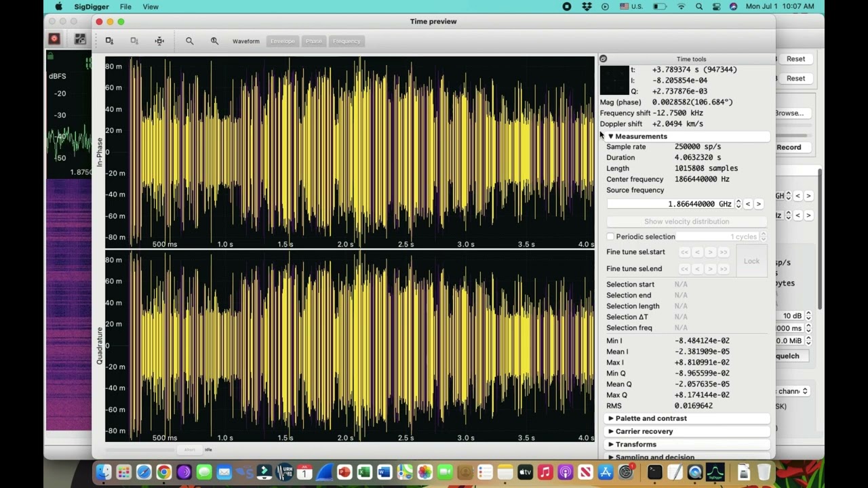The image size is (868, 488).
Task: Click fine tune sel.end >> button
Action: coord(723,269)
